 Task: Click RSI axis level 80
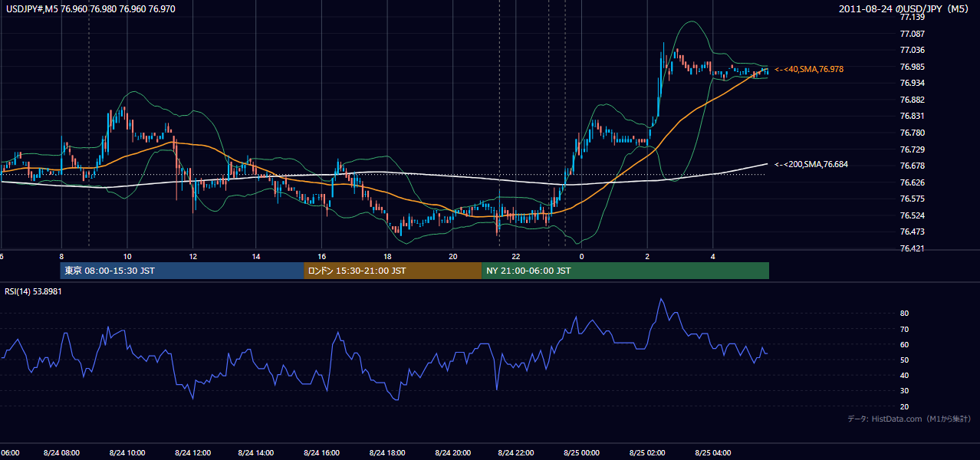[904, 314]
